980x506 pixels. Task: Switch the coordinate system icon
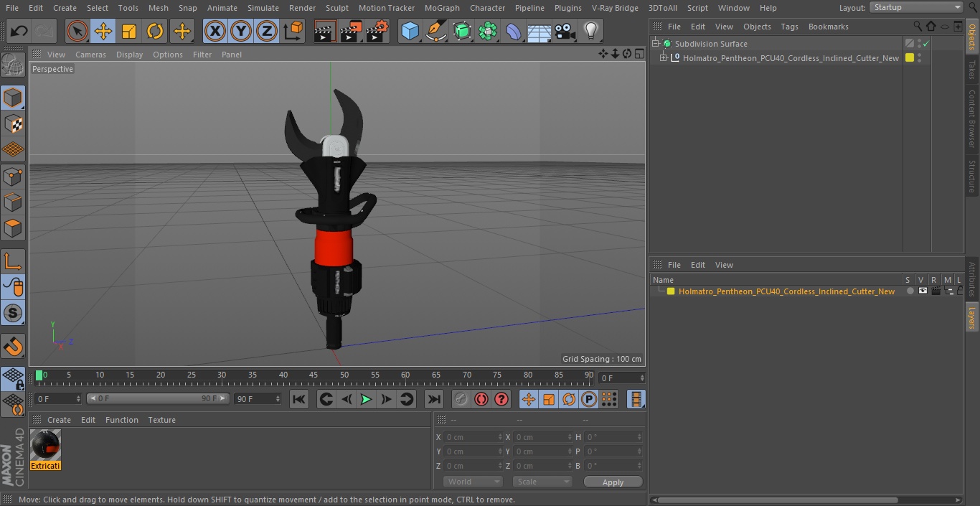tap(293, 31)
